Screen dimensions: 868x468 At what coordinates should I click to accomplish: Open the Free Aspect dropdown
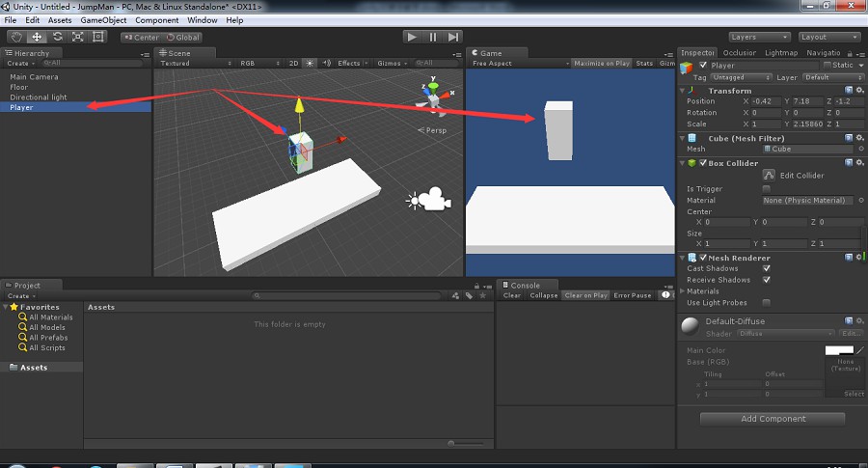520,63
